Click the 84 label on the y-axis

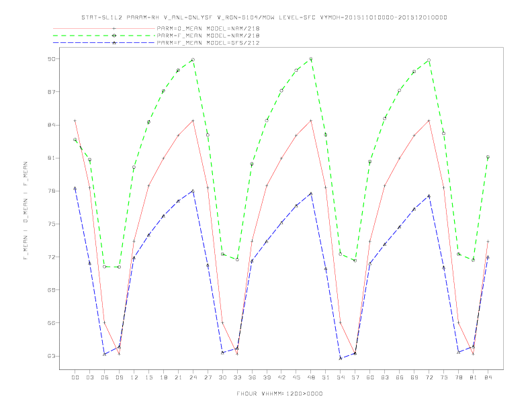(x=51, y=125)
